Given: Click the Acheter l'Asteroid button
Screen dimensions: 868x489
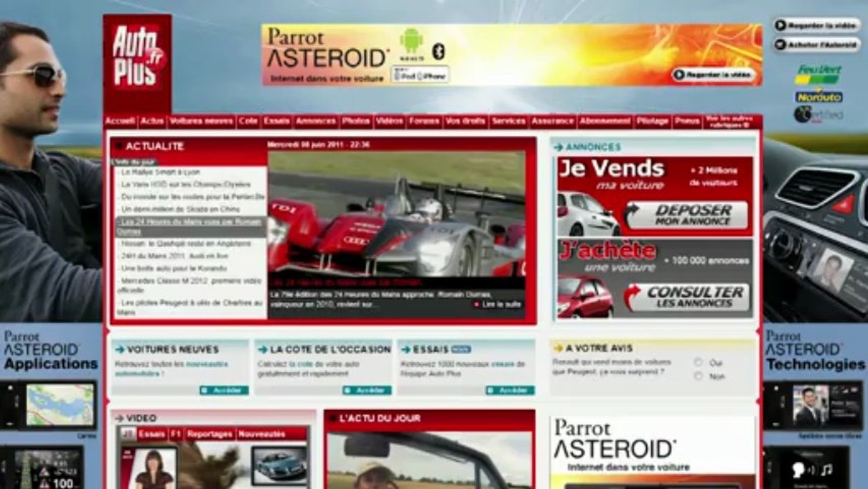Looking at the screenshot, I should pos(817,44).
